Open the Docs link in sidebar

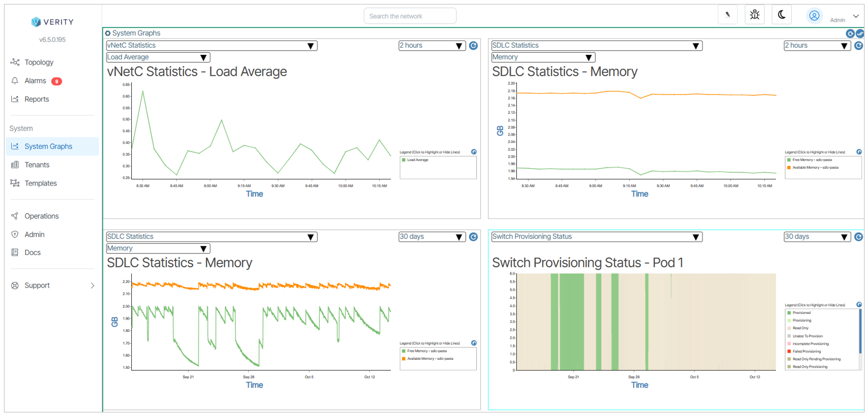(33, 252)
